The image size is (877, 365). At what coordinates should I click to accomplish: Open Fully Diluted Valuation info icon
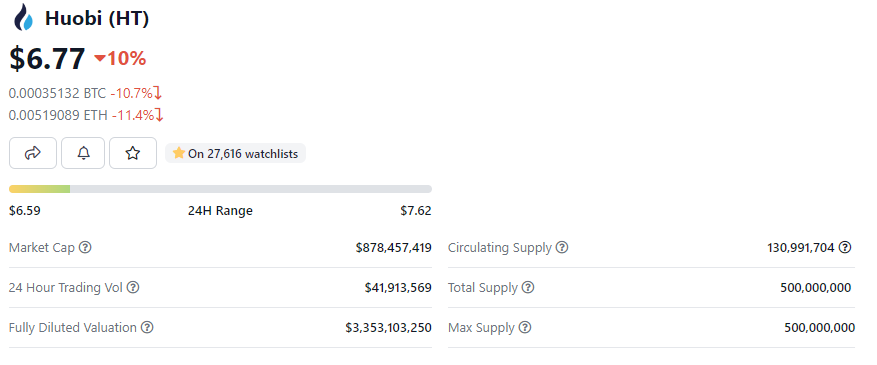click(x=147, y=328)
